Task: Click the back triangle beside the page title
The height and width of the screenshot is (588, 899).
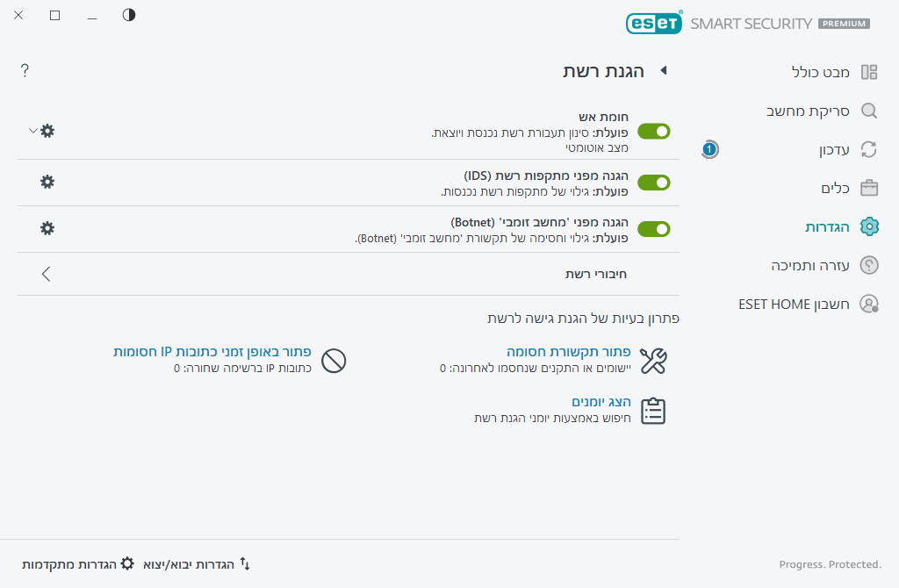Action: click(x=663, y=71)
